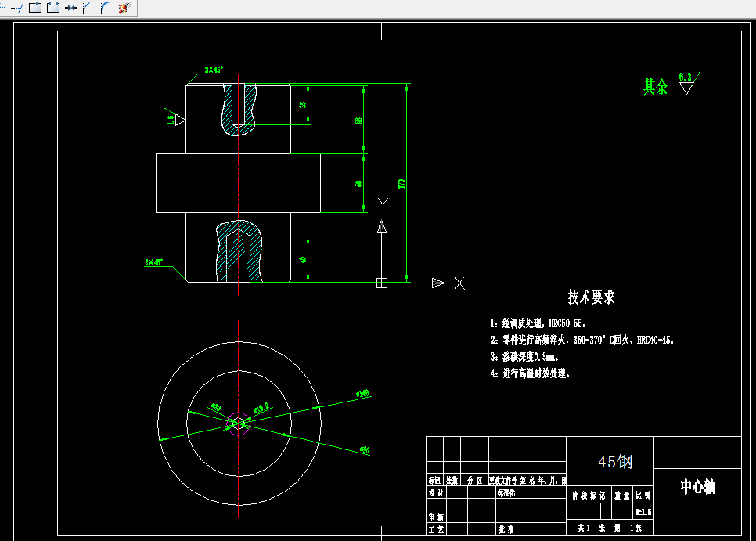The width and height of the screenshot is (756, 541).
Task: Select the bottom 2X45° chamfer note
Action: (154, 262)
